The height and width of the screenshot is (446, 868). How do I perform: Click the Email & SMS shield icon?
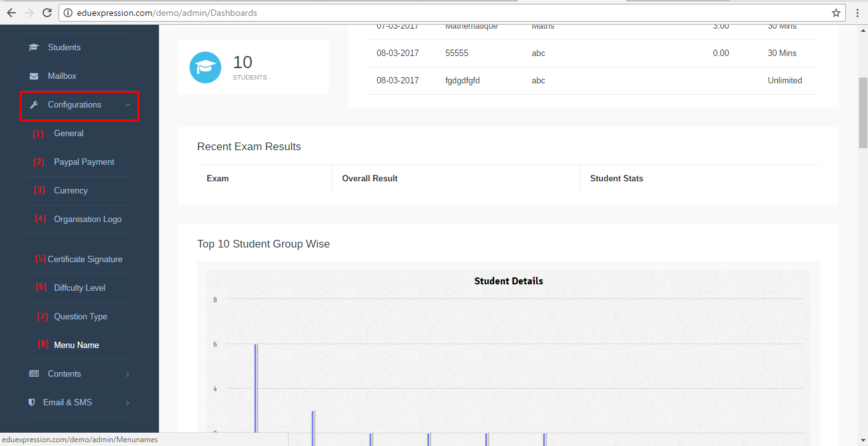coord(32,403)
